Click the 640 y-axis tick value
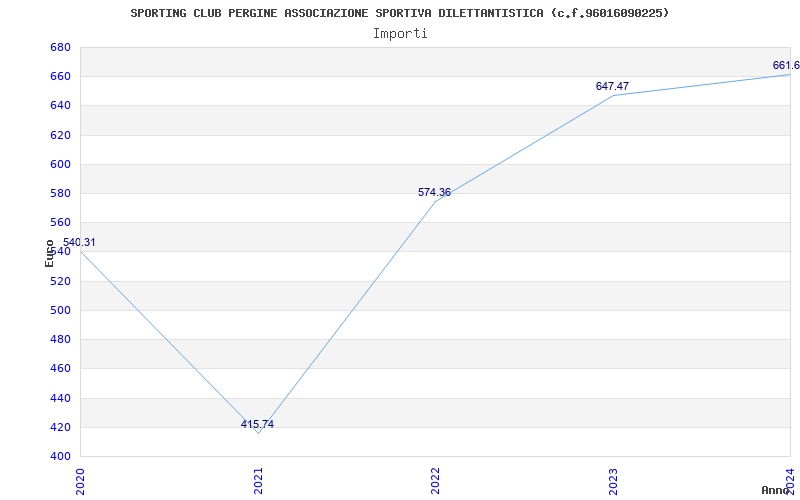 [x=60, y=106]
